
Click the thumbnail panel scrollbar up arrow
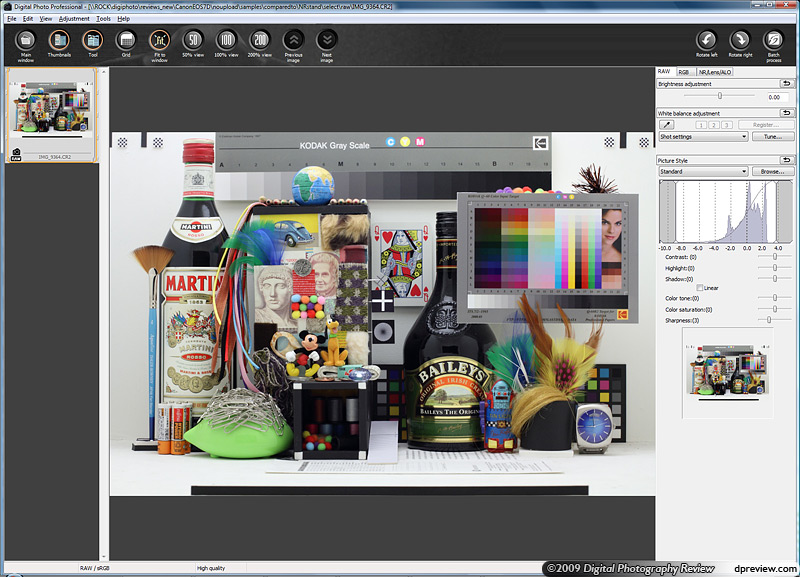[x=104, y=71]
